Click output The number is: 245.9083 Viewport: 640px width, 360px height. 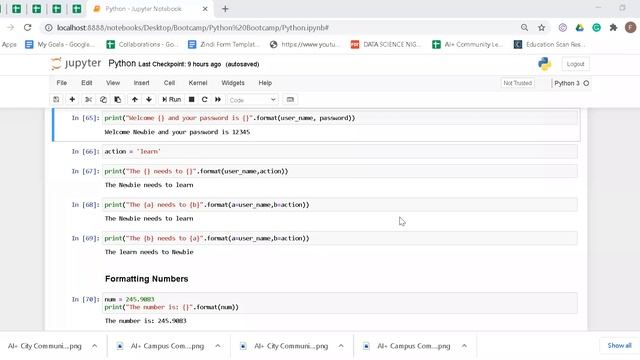click(146, 321)
